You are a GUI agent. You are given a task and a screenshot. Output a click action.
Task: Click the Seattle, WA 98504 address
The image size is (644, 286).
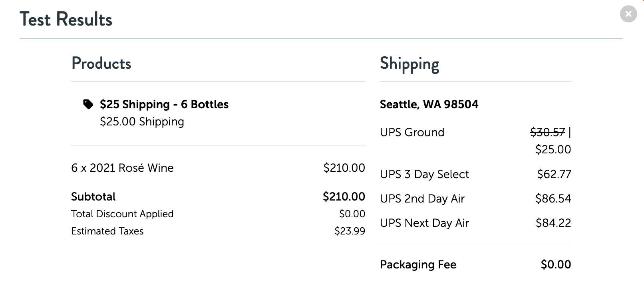pos(429,104)
